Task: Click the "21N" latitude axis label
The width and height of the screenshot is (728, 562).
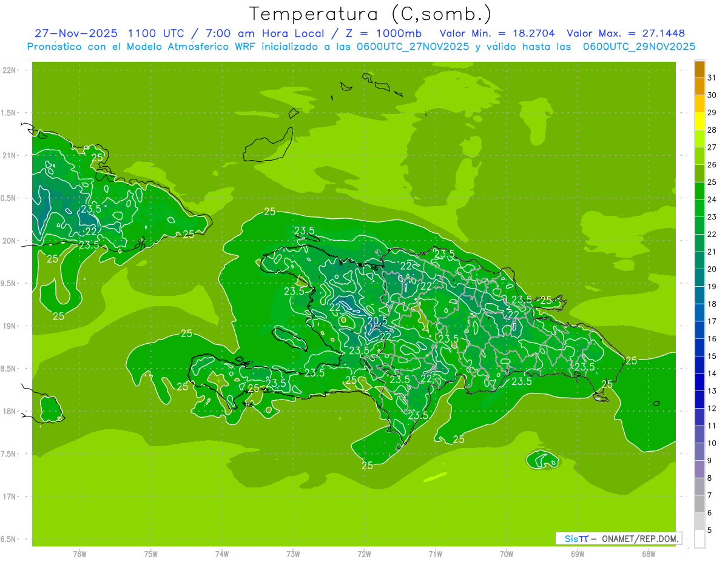Action: click(10, 155)
